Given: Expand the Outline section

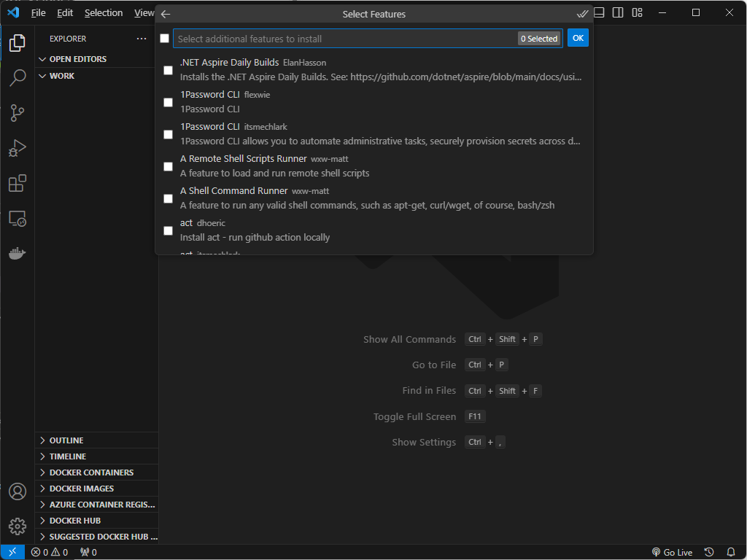Looking at the screenshot, I should (x=96, y=440).
